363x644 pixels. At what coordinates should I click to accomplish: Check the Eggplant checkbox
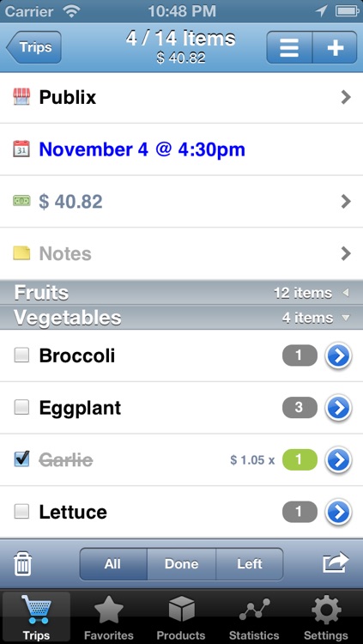[x=21, y=407]
